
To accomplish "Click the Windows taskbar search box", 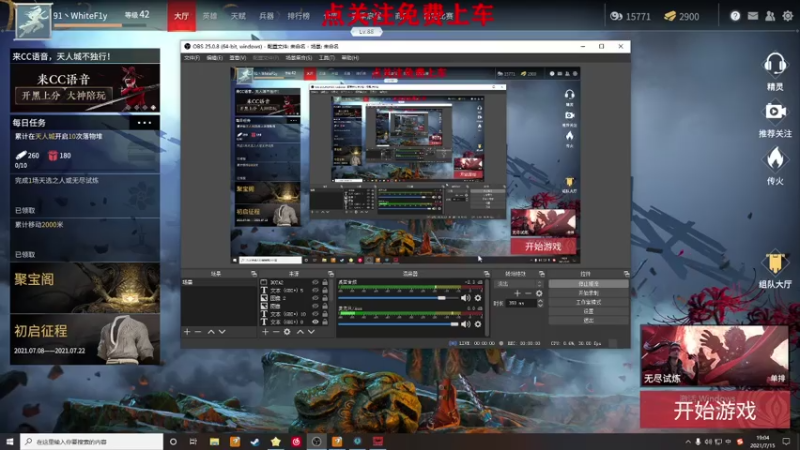I will coord(92,441).
